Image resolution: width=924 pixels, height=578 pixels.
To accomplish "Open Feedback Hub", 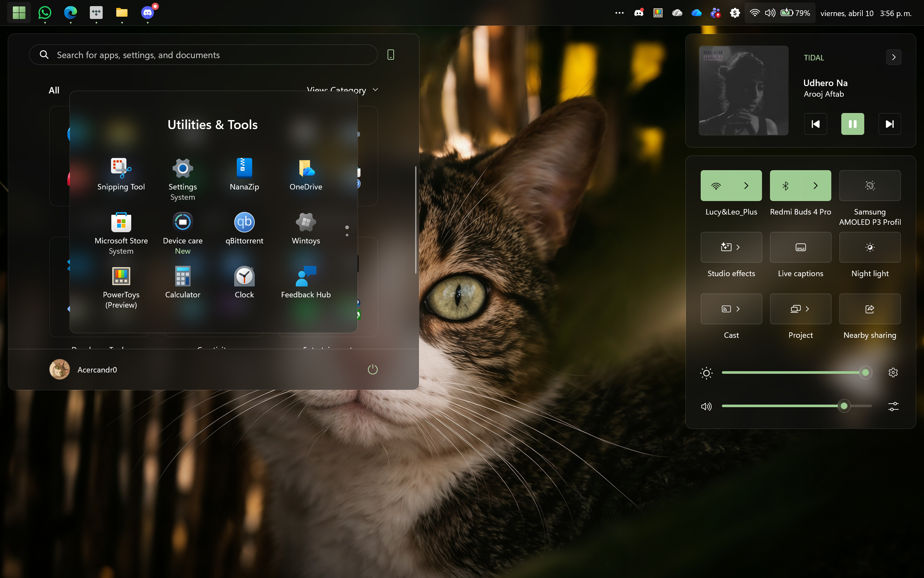I will [306, 282].
